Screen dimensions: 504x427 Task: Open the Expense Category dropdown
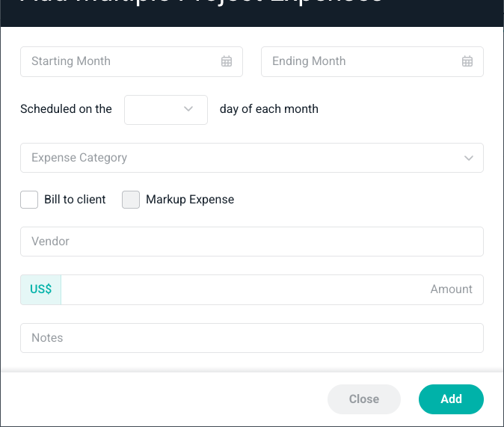click(252, 158)
